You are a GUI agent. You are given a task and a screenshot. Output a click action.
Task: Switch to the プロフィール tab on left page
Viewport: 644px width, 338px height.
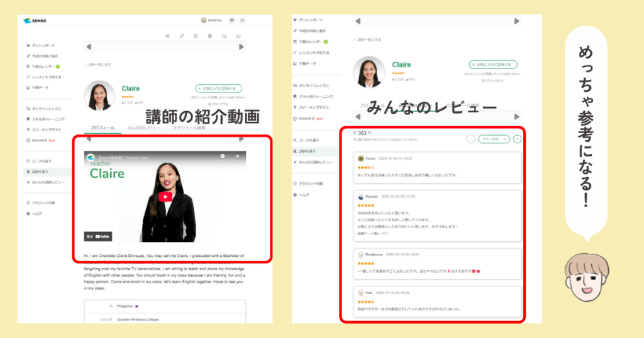coord(103,128)
